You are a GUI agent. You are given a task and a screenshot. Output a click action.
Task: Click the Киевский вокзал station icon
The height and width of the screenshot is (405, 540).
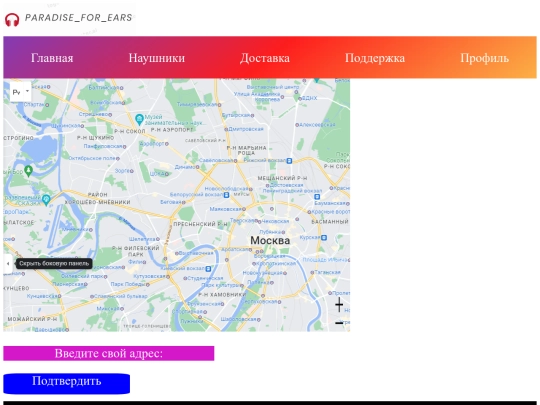pyautogui.click(x=208, y=268)
